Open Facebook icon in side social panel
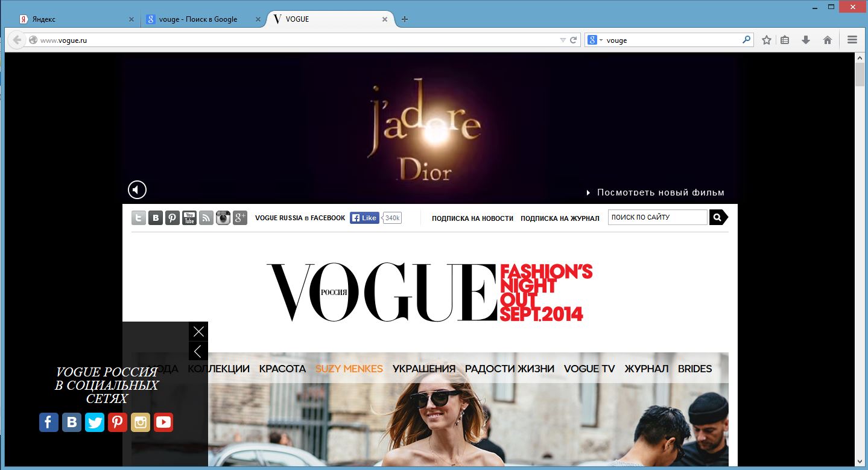 [49, 422]
